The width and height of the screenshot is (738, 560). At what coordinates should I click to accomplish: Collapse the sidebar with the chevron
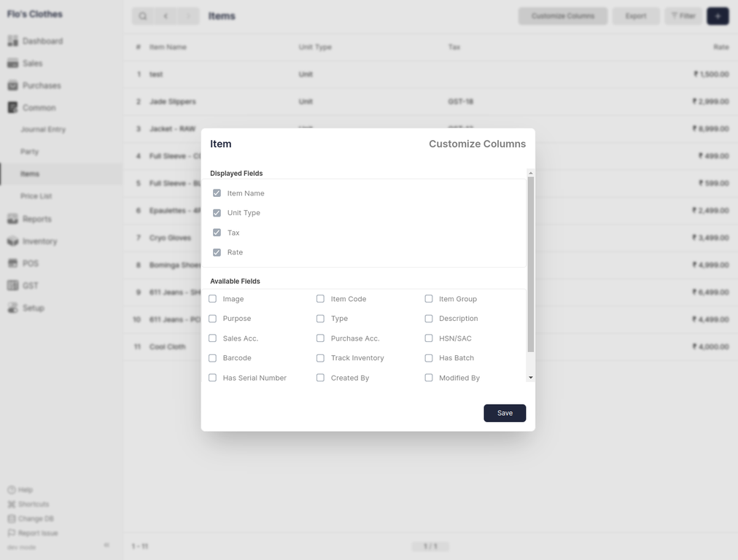coord(106,545)
